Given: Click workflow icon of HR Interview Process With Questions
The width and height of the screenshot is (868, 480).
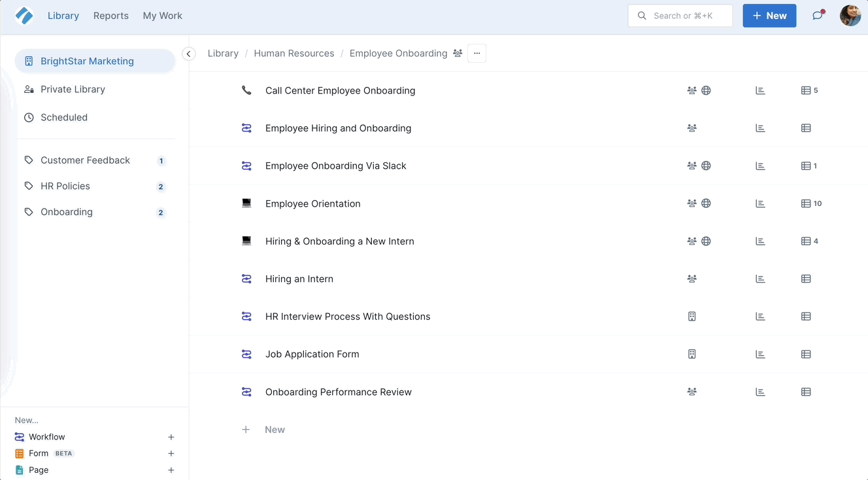Looking at the screenshot, I should coord(246,317).
